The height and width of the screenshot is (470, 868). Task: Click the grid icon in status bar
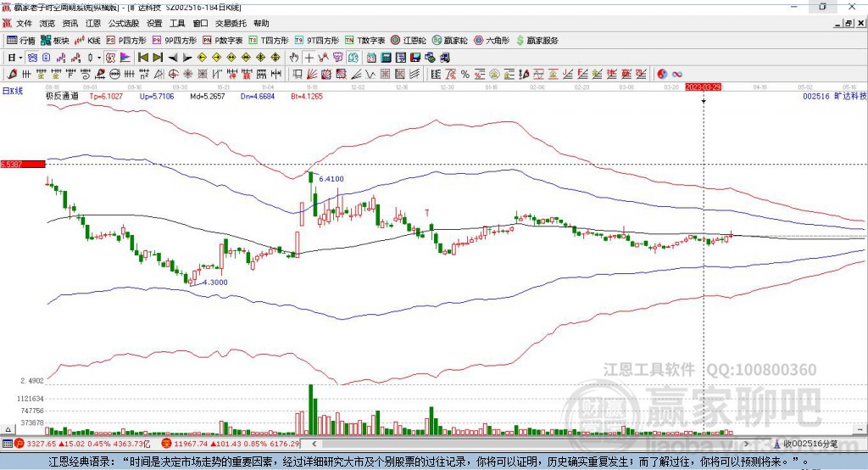(x=7, y=444)
